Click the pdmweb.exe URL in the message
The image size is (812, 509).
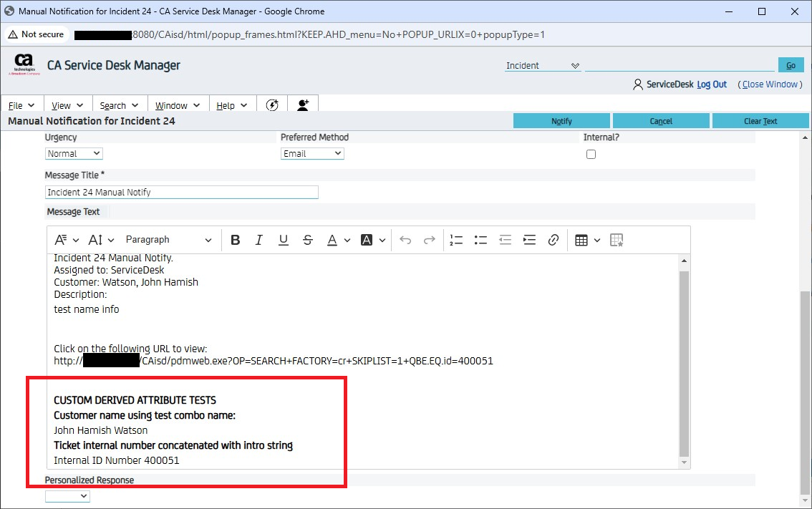274,361
